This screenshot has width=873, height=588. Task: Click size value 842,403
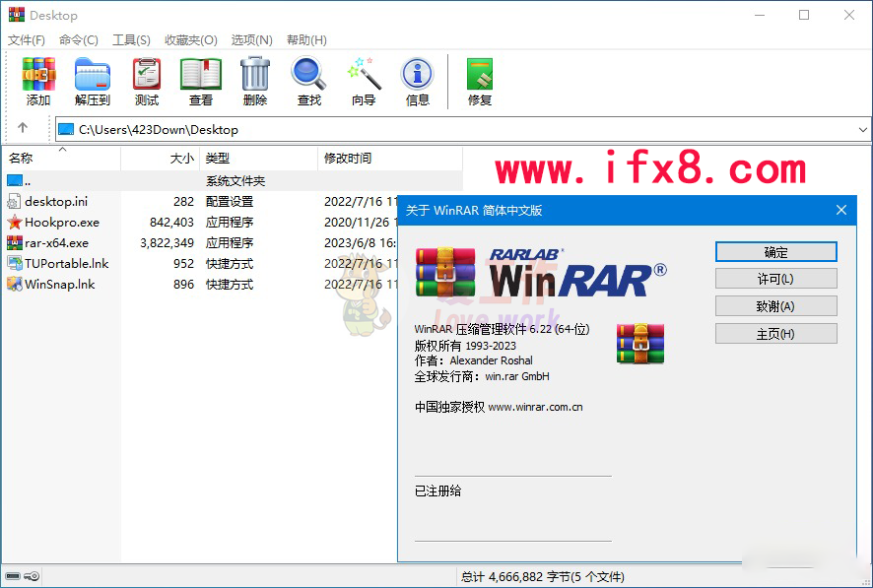point(172,222)
